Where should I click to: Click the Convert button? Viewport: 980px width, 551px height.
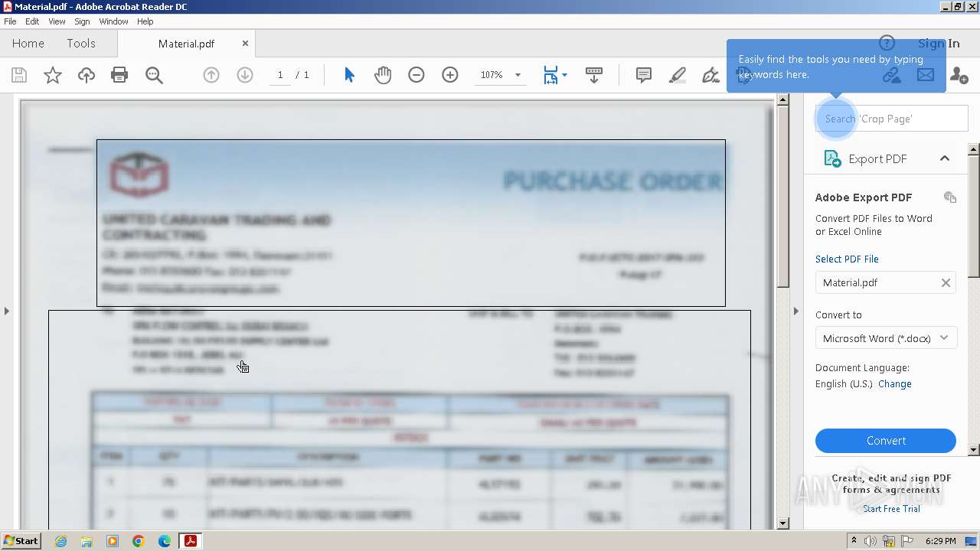pyautogui.click(x=886, y=441)
